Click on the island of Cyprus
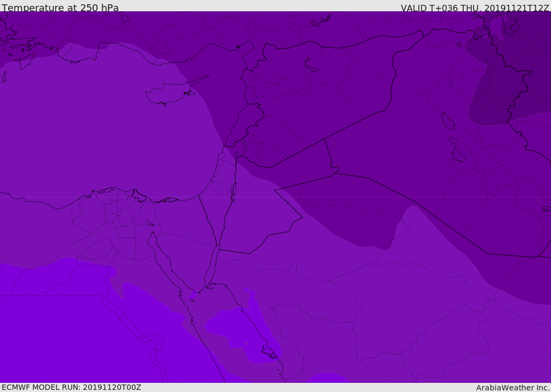 pos(167,94)
